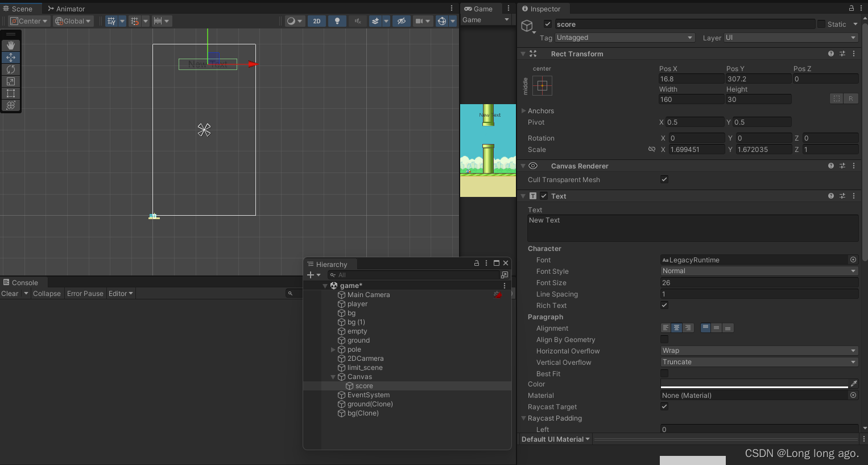Screen dimensions: 868x465
Task: Select the Hand (view) tool
Action: pyautogui.click(x=11, y=46)
